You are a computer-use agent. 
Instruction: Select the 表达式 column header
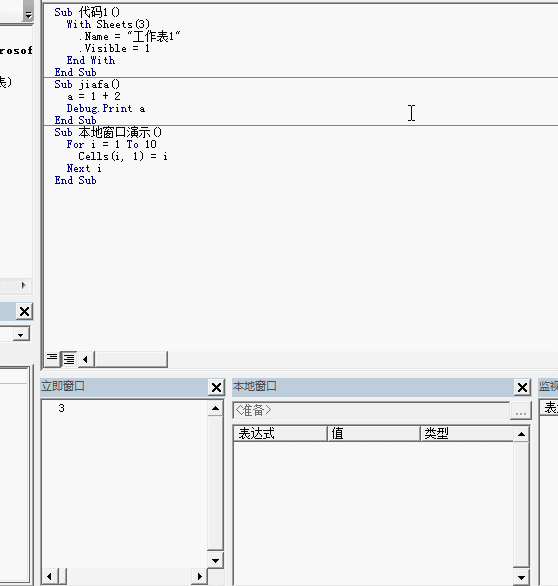280,434
